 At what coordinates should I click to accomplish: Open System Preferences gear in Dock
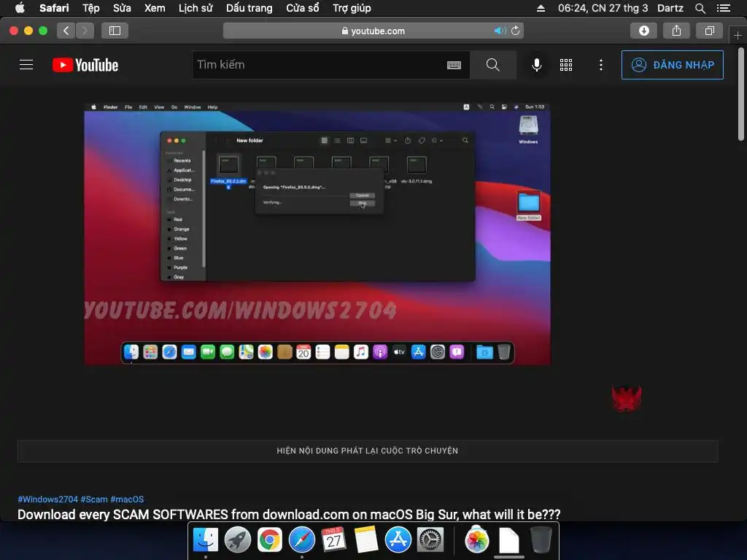coord(430,540)
